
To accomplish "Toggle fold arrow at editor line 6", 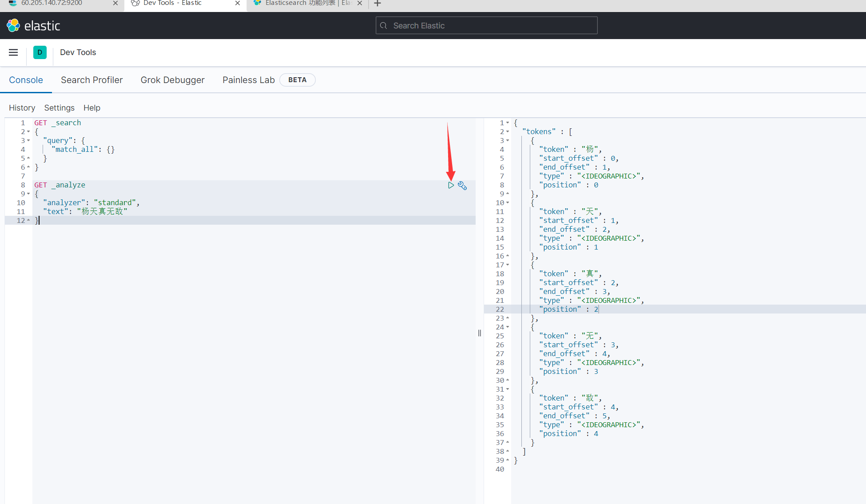I will (x=28, y=167).
